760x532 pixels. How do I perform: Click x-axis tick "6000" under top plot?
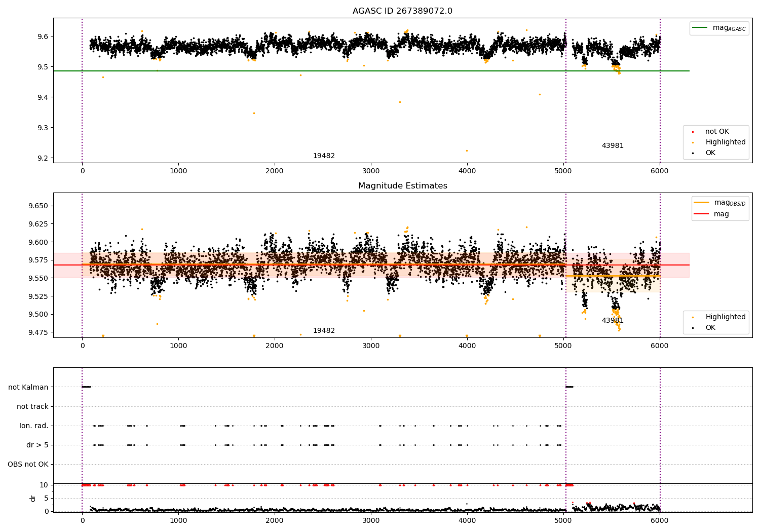[660, 171]
